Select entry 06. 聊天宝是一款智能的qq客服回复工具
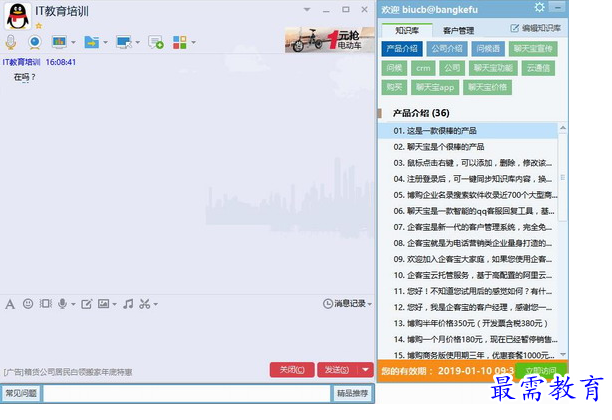Image resolution: width=612 pixels, height=420 pixels. (468, 211)
